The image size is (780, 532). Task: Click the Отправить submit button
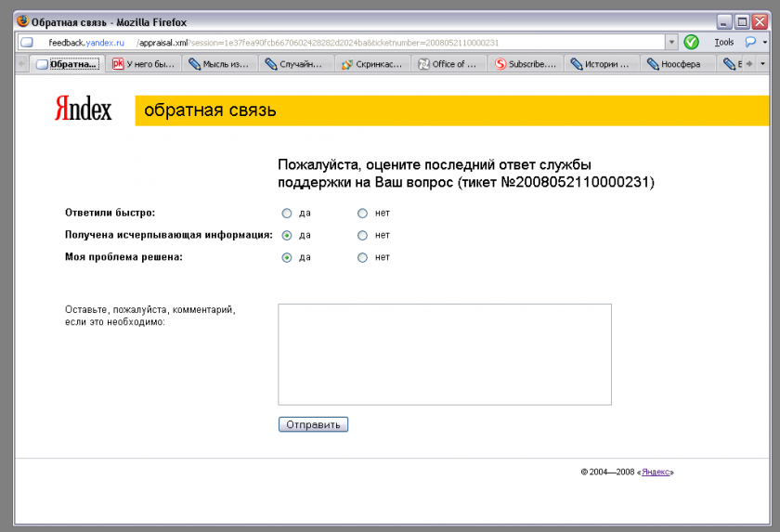point(313,424)
